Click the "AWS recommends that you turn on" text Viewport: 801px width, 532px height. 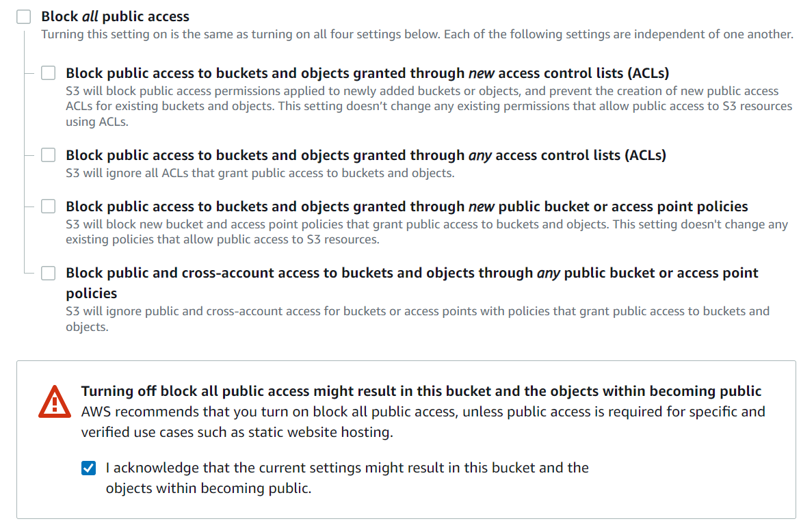(x=423, y=412)
